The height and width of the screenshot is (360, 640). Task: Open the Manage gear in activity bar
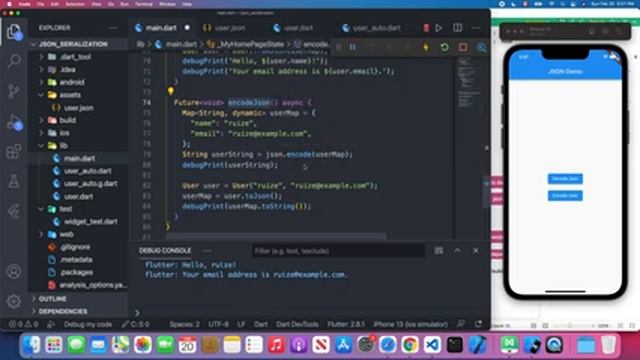point(14,301)
